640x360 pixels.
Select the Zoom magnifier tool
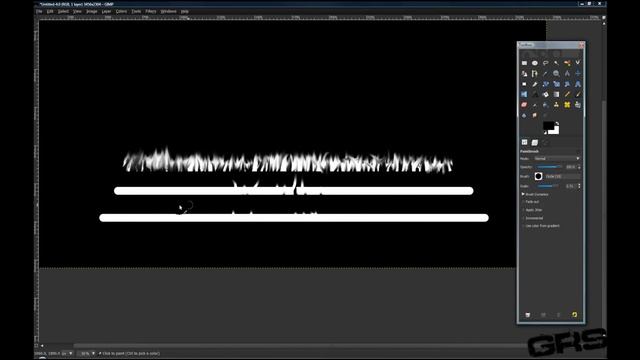click(556, 73)
